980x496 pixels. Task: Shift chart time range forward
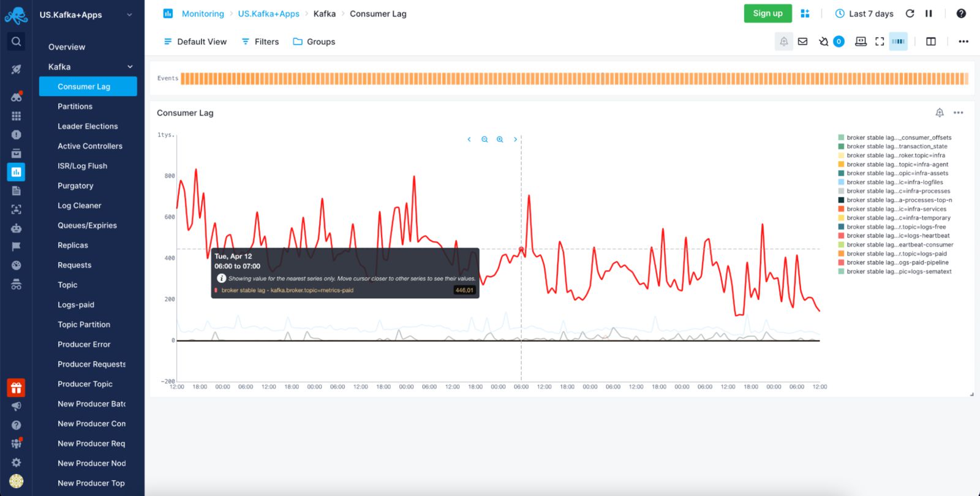[515, 140]
